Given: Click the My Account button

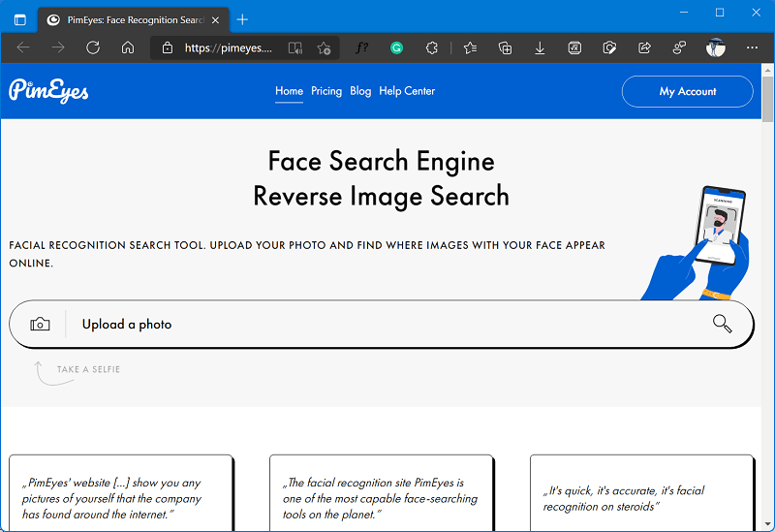Looking at the screenshot, I should (x=688, y=91).
